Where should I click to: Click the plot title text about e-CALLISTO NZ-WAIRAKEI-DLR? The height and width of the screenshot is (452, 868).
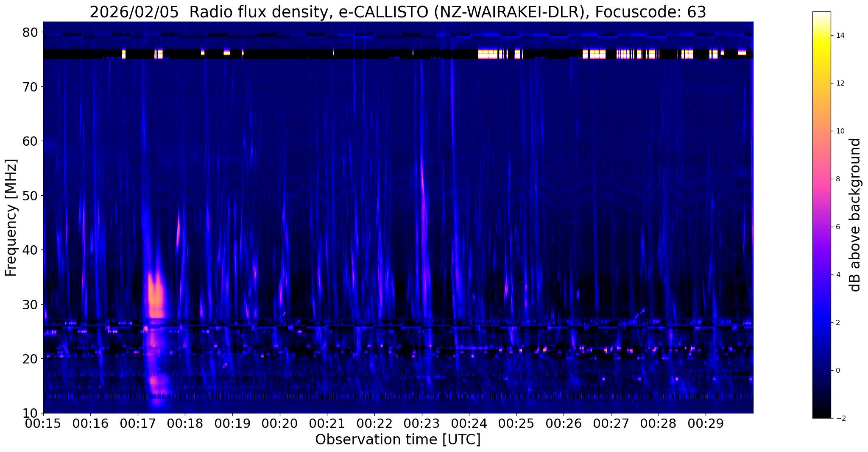pyautogui.click(x=398, y=12)
